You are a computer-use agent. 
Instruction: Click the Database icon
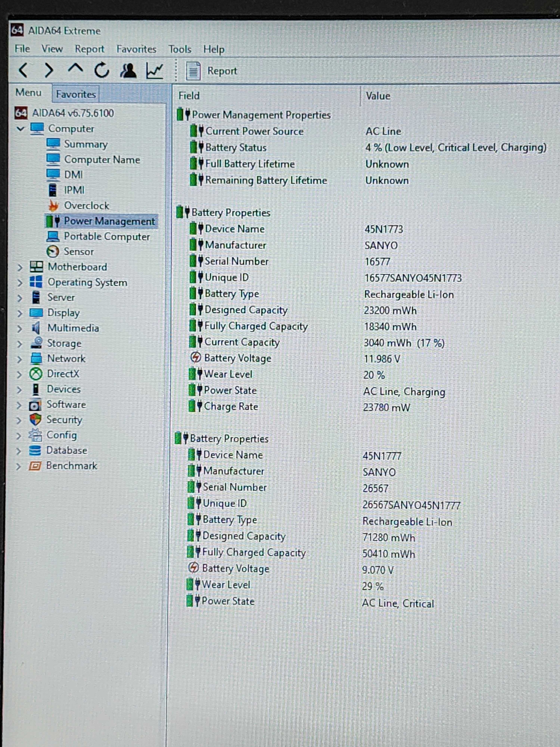[x=35, y=450]
